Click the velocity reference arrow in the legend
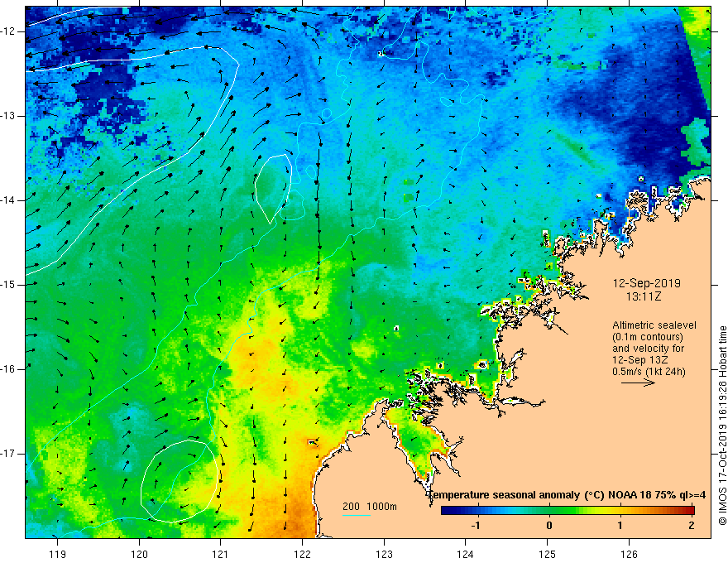Viewport: 728px width, 563px height. tap(638, 383)
